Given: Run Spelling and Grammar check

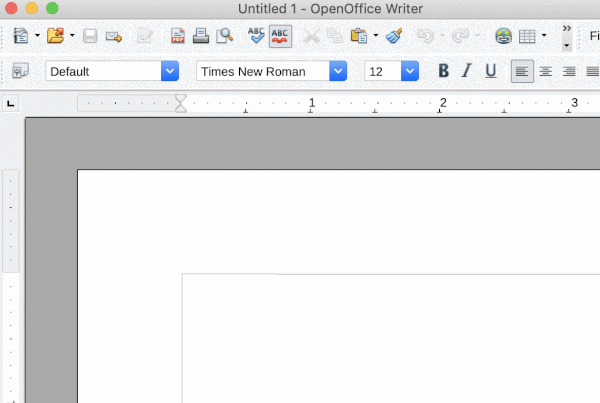Looking at the screenshot, I should [256, 36].
